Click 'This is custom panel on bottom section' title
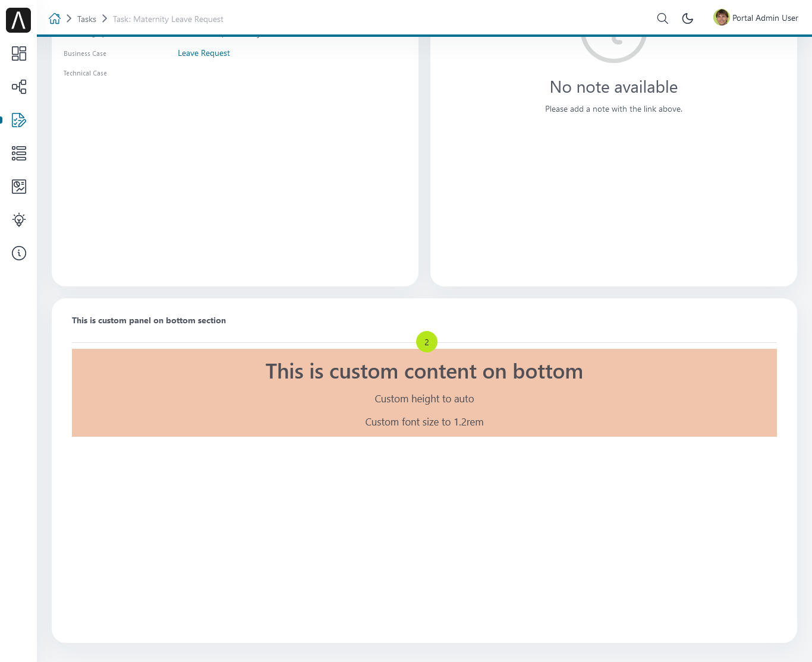The image size is (812, 662). [149, 320]
